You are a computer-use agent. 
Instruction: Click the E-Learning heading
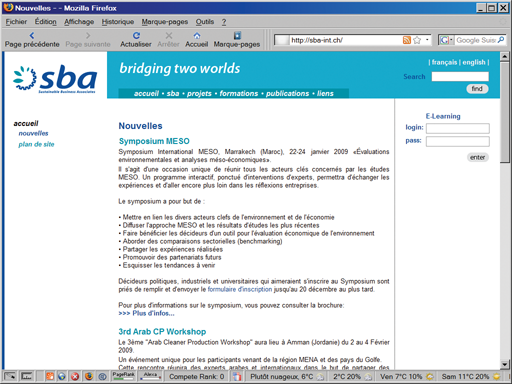(x=443, y=116)
